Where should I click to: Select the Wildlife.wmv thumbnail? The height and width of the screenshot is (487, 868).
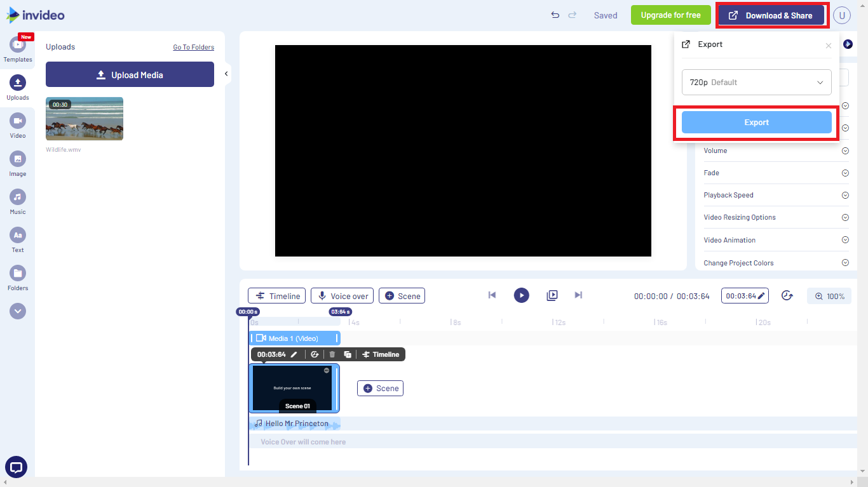(85, 118)
